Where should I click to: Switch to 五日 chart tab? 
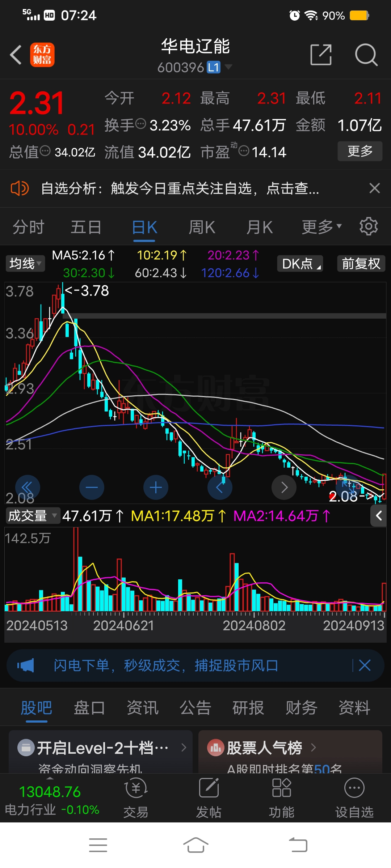[86, 227]
